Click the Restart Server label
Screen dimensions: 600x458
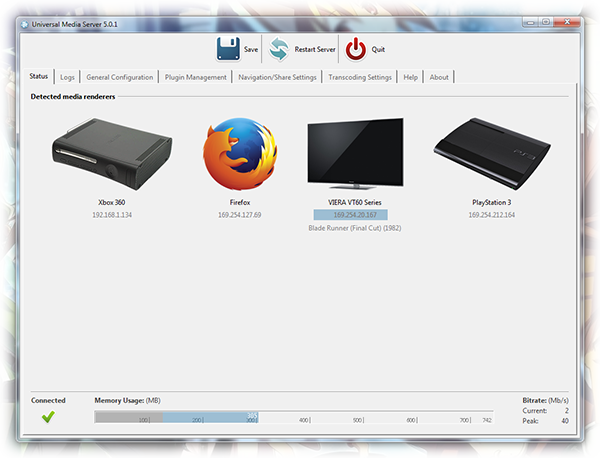click(x=315, y=49)
